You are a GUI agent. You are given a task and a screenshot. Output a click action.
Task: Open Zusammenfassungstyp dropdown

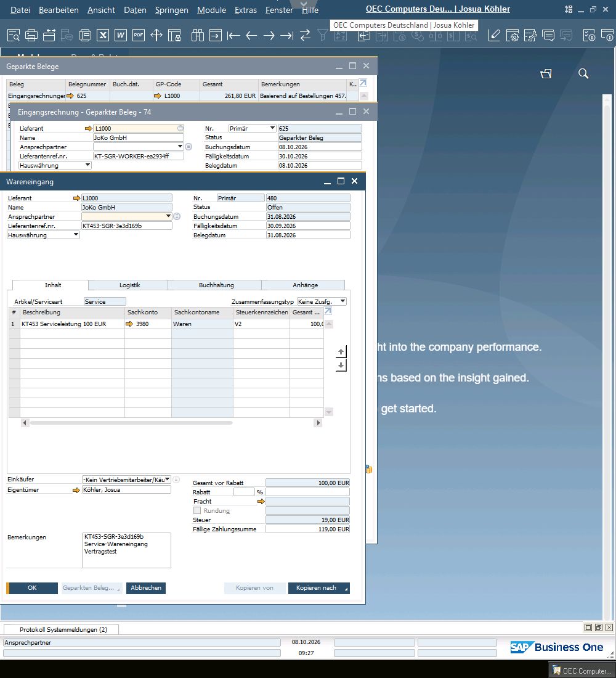point(342,301)
